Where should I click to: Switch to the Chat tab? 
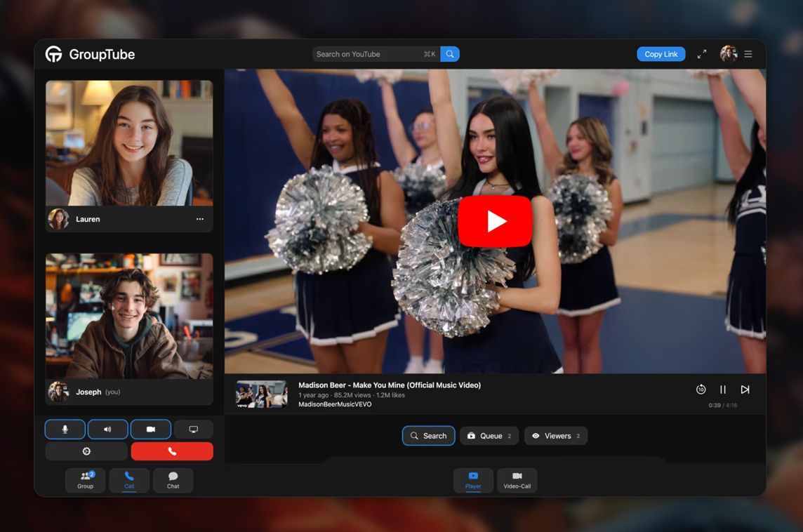[173, 480]
